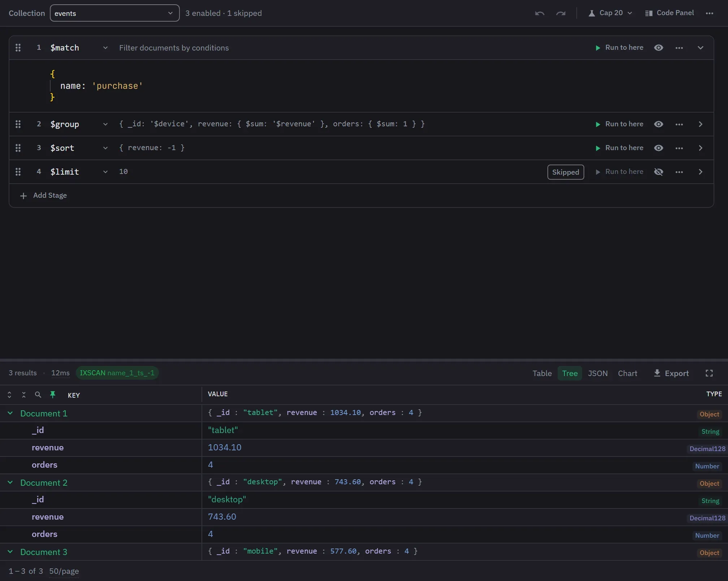
Task: Expand all tree rows in results
Action: click(x=9, y=395)
